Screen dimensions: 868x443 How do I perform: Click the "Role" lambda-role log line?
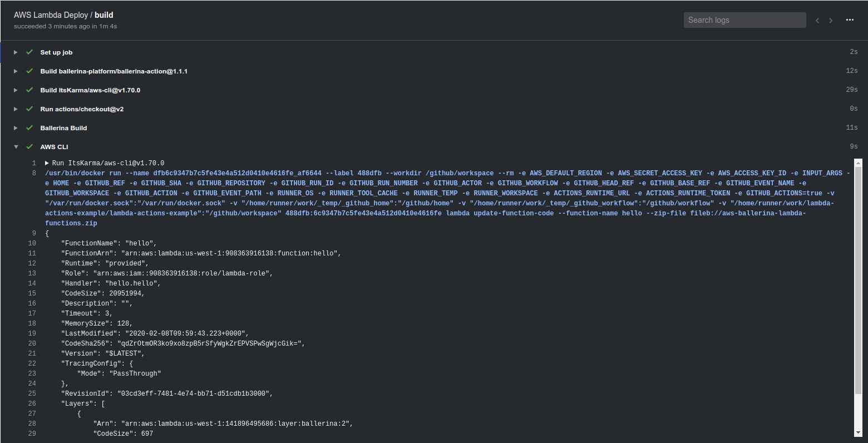(x=167, y=273)
